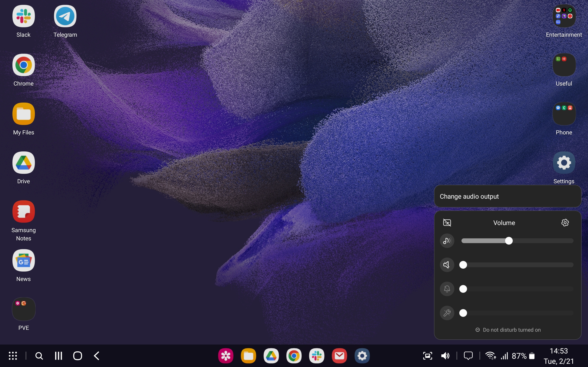Open recent apps with three-bar button
This screenshot has height=367, width=588.
58,356
